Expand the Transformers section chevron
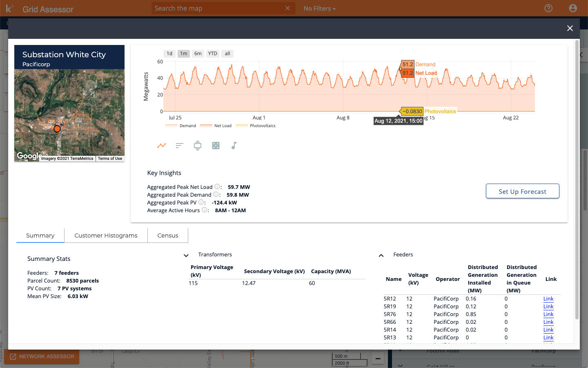Image resolution: width=588 pixels, height=368 pixels. click(186, 255)
